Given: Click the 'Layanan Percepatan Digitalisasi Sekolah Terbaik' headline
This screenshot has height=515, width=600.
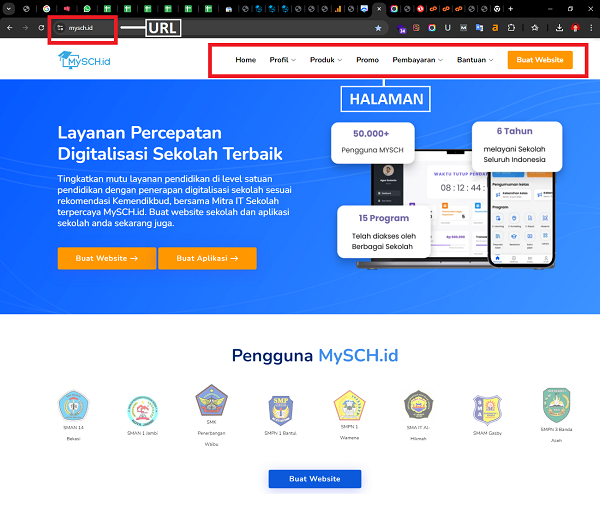Looking at the screenshot, I should click(x=170, y=143).
